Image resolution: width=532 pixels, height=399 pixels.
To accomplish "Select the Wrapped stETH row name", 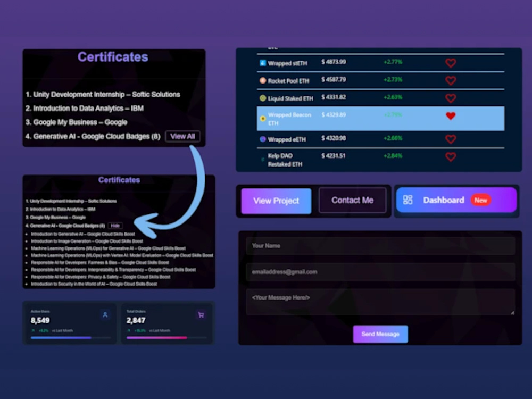I will coord(287,63).
